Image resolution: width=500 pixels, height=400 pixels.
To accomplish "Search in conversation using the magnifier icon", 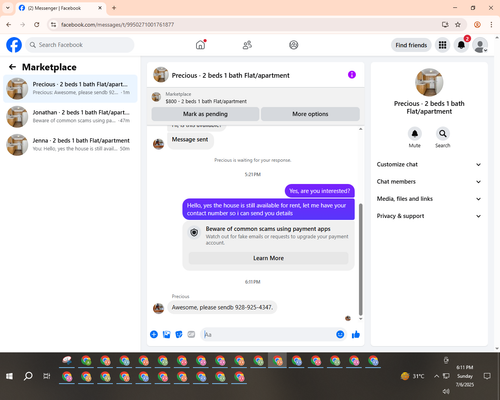I will (x=443, y=134).
